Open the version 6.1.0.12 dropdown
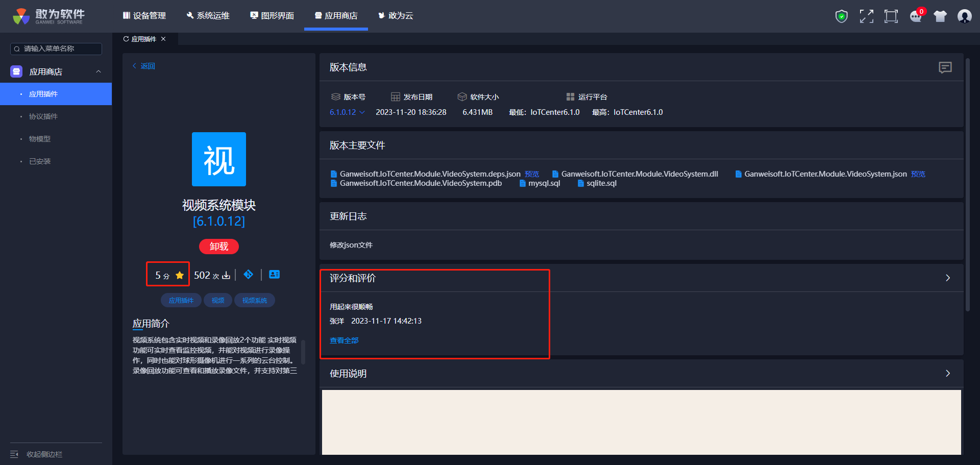Viewport: 980px width, 465px height. coord(347,112)
